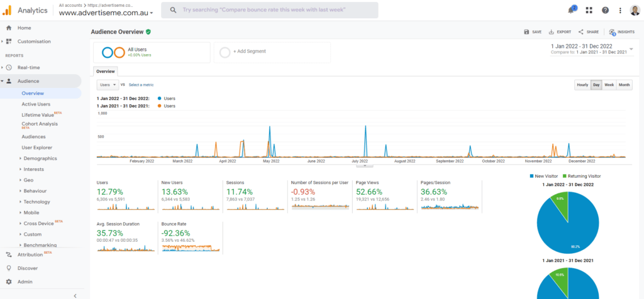
Task: Open the help question mark icon
Action: 605,10
